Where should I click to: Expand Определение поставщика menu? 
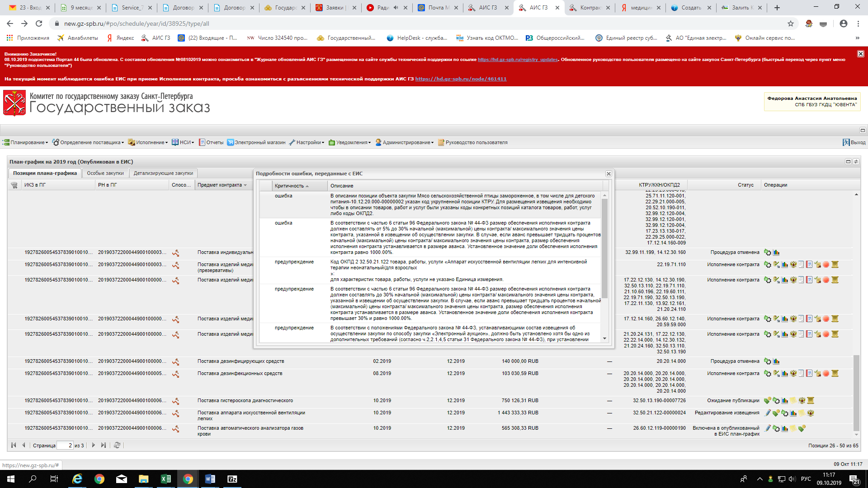pyautogui.click(x=89, y=142)
